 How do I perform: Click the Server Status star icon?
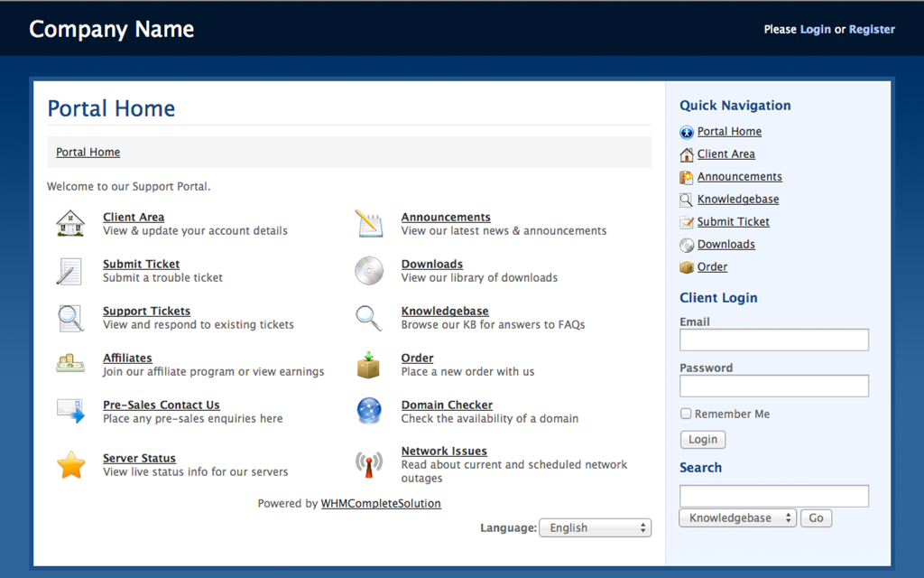[70, 465]
